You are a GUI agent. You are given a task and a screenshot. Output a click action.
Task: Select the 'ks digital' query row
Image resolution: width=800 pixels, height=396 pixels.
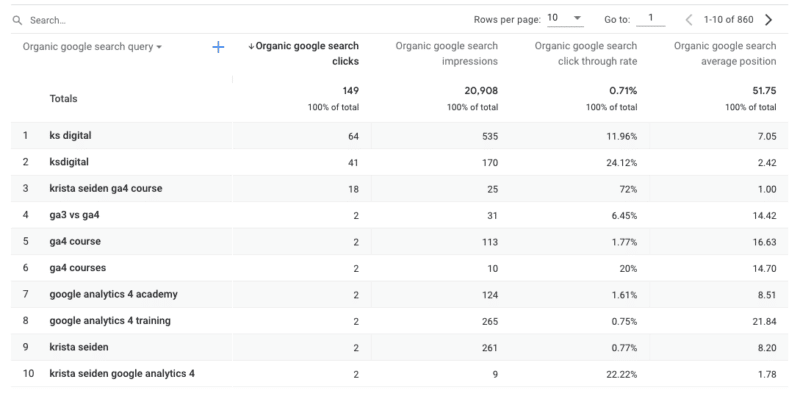point(70,136)
